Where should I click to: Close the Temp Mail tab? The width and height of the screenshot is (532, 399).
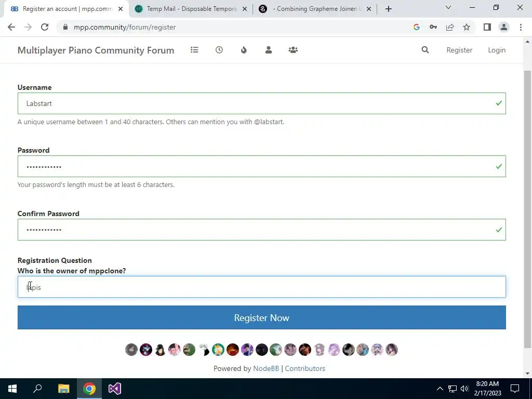245,9
